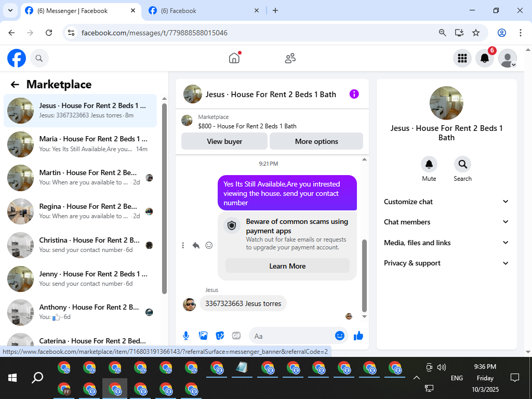Open the Facebook logo home link
532x399 pixels.
(x=17, y=58)
